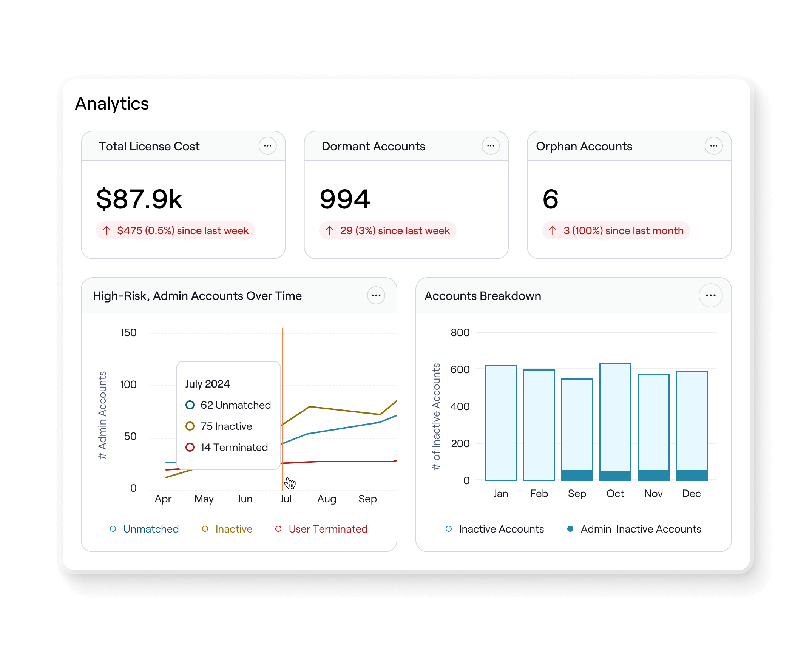
Task: Open High-Risk Admin Accounts chart options
Action: (376, 295)
